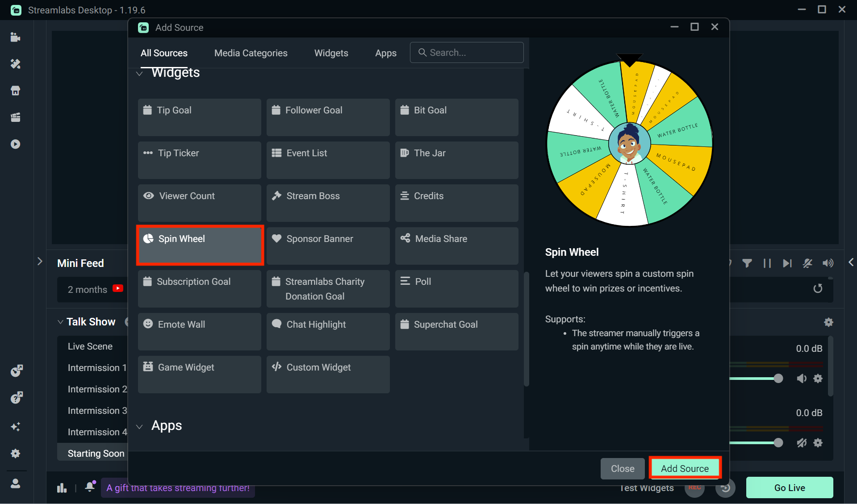The image size is (857, 504).
Task: Toggle the speaker icon in the preview toolbar
Action: [x=828, y=263]
